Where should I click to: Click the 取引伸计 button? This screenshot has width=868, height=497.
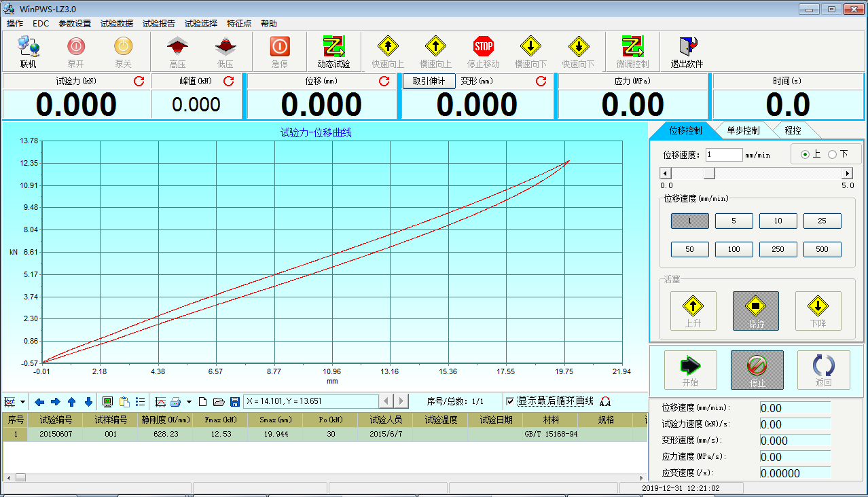click(429, 81)
